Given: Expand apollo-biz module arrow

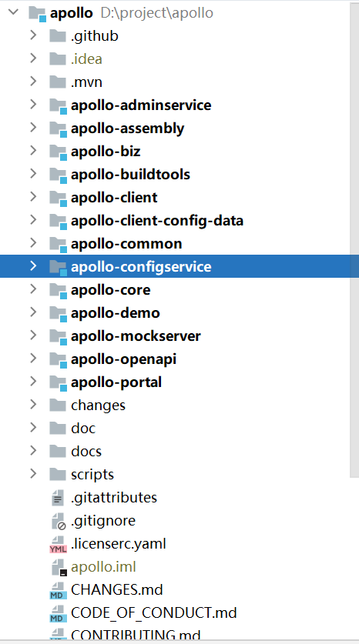Looking at the screenshot, I should click(33, 151).
